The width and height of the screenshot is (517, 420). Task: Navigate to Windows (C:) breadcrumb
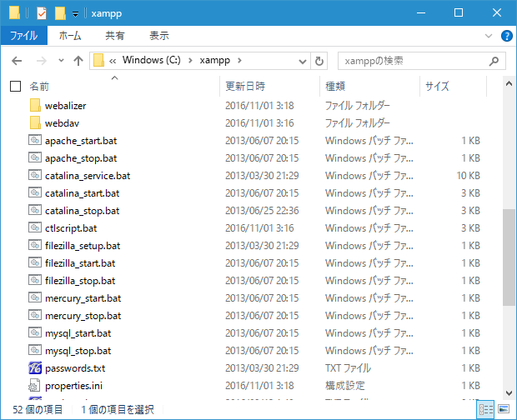click(x=152, y=60)
